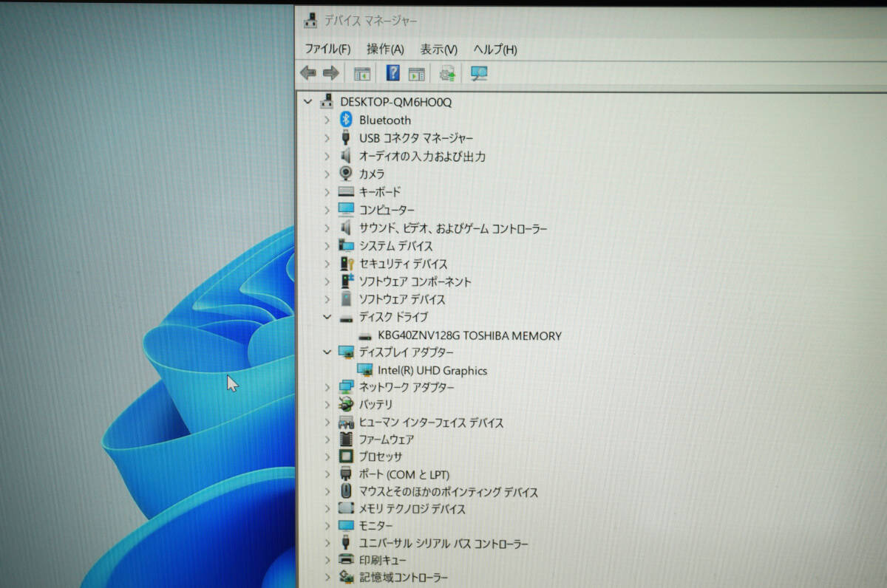Image resolution: width=887 pixels, height=588 pixels.
Task: Select the Intel(R) UHD Graphics adapter
Action: click(432, 371)
